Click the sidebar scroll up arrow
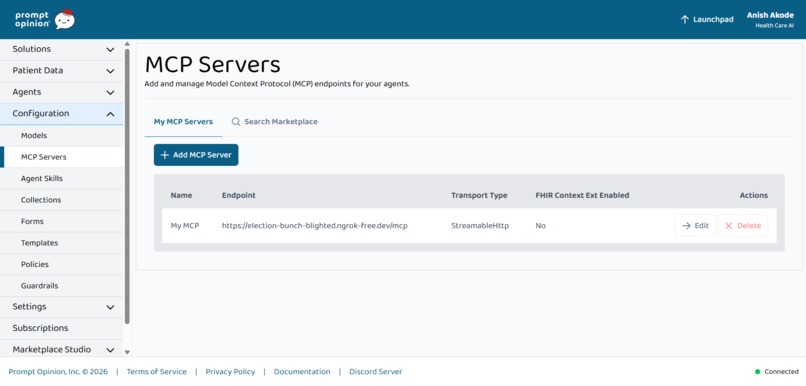The width and height of the screenshot is (806, 386). coord(127,44)
